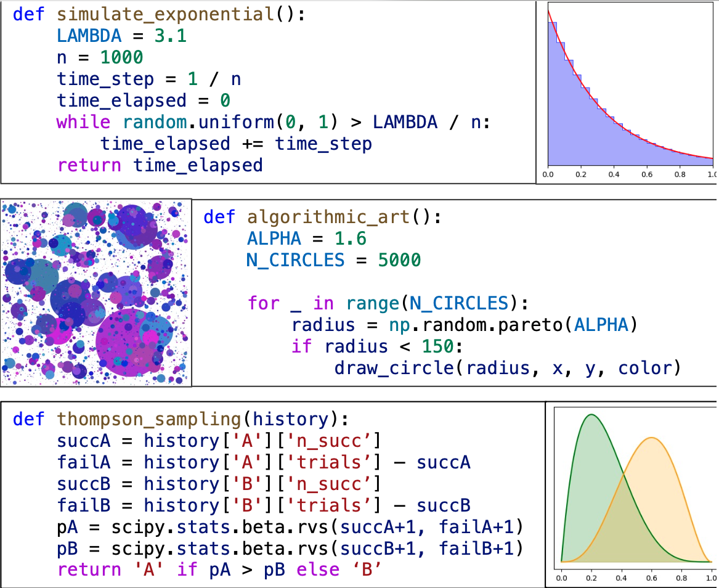The height and width of the screenshot is (588, 719).
Task: Click the 0.2 tick on beta plot axis
Action: pyautogui.click(x=591, y=578)
